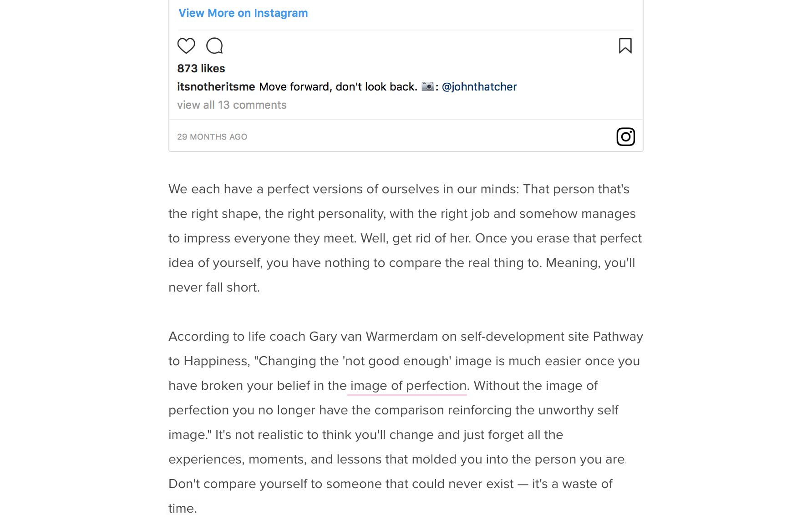This screenshot has width=812, height=524.
Task: Open the itsnotheritsme profile username
Action: point(216,86)
